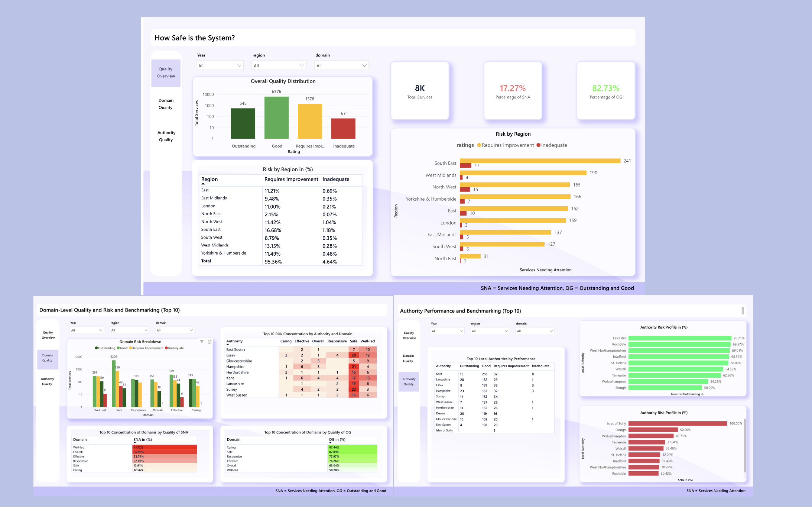The image size is (812, 507).
Task: Click sort arrow under OG in (%) header
Action: click(x=331, y=443)
